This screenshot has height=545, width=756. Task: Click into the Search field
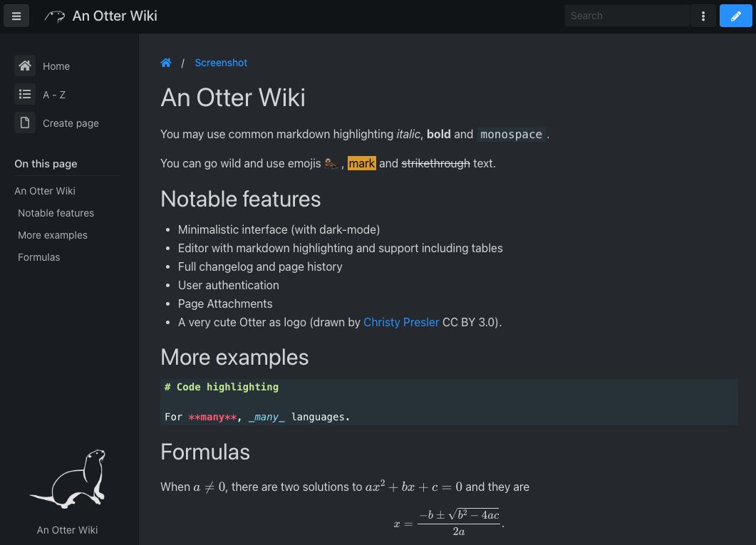point(627,16)
